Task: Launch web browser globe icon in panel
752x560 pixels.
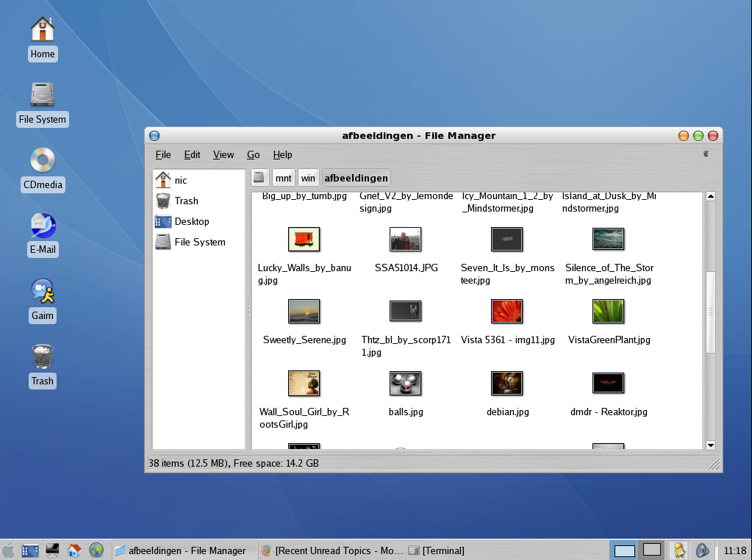Action: (x=96, y=550)
